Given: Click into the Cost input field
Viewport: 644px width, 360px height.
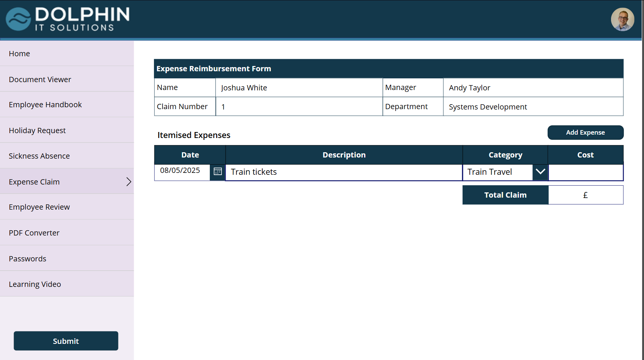Looking at the screenshot, I should tap(586, 172).
